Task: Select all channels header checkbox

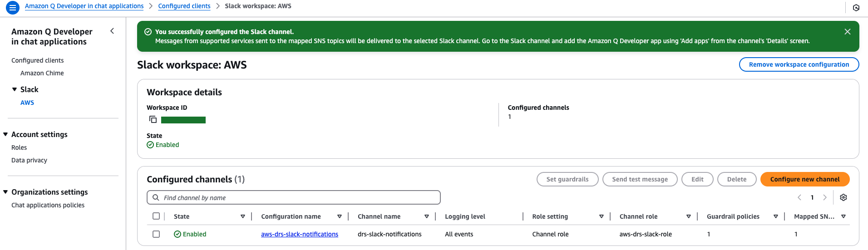Action: coord(156,216)
